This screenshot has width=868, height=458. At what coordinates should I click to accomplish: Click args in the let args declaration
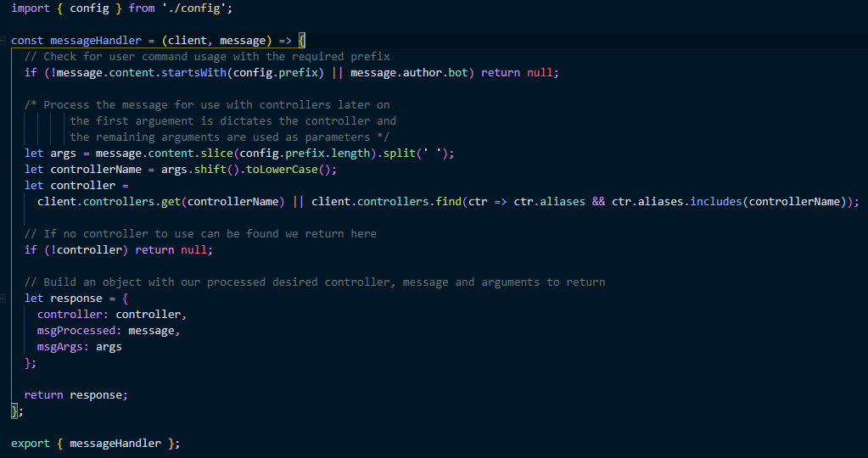[x=63, y=154]
